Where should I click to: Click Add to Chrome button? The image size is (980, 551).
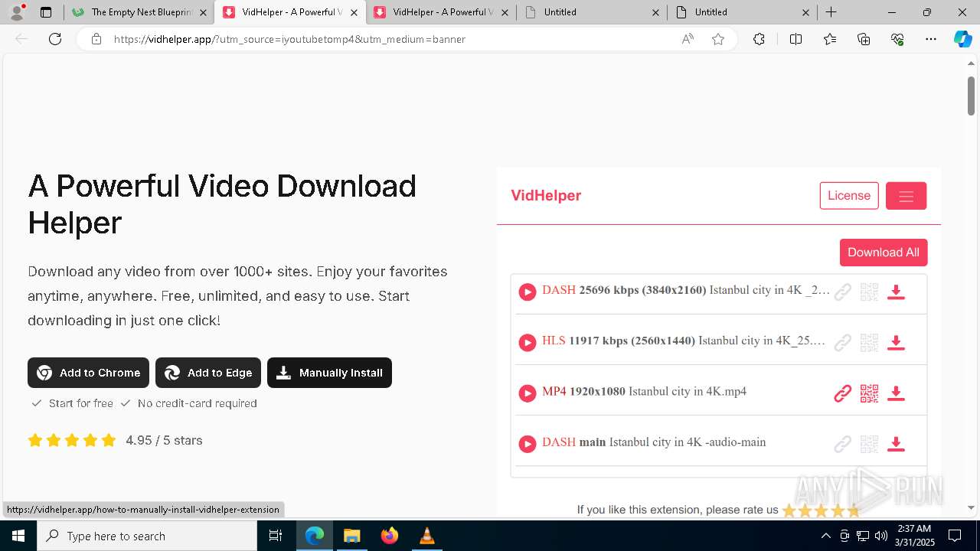(89, 373)
